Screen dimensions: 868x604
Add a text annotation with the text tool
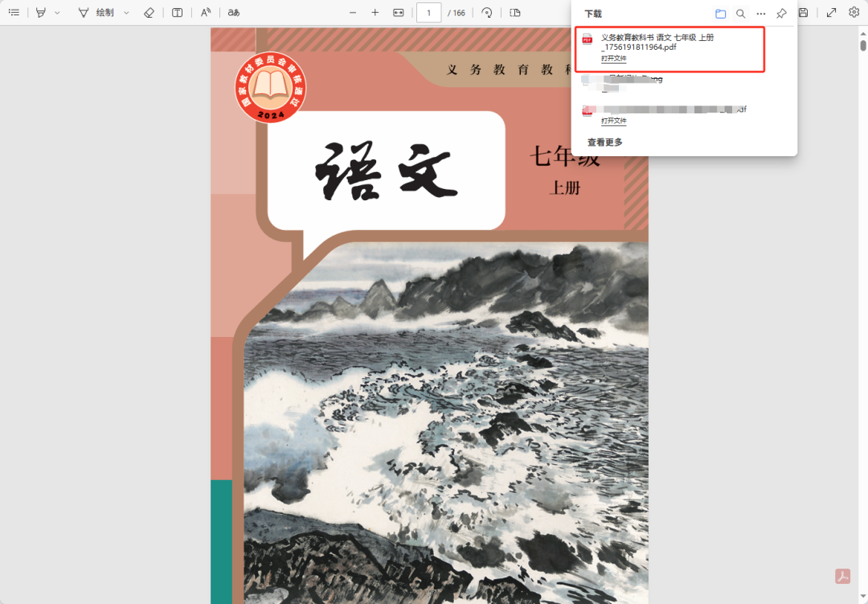tap(177, 12)
